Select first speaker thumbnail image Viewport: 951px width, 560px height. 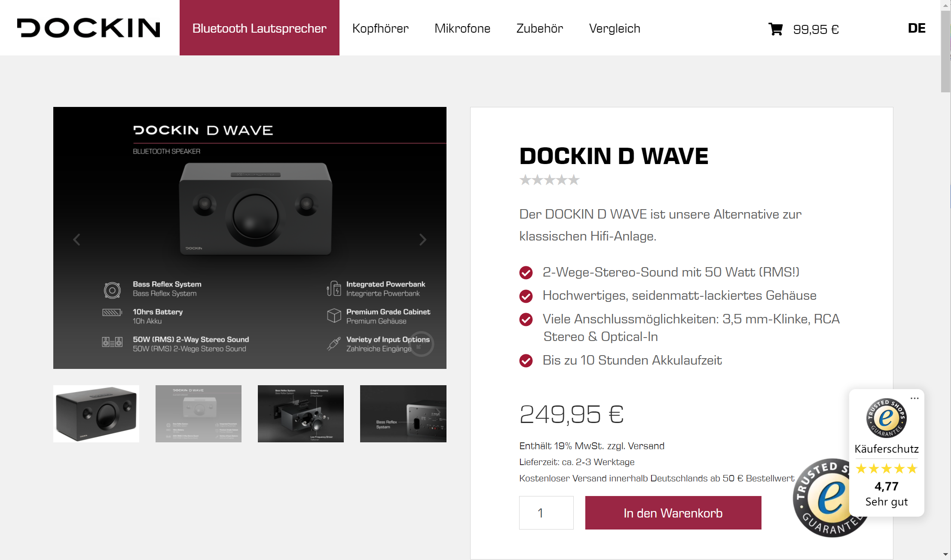pos(96,414)
